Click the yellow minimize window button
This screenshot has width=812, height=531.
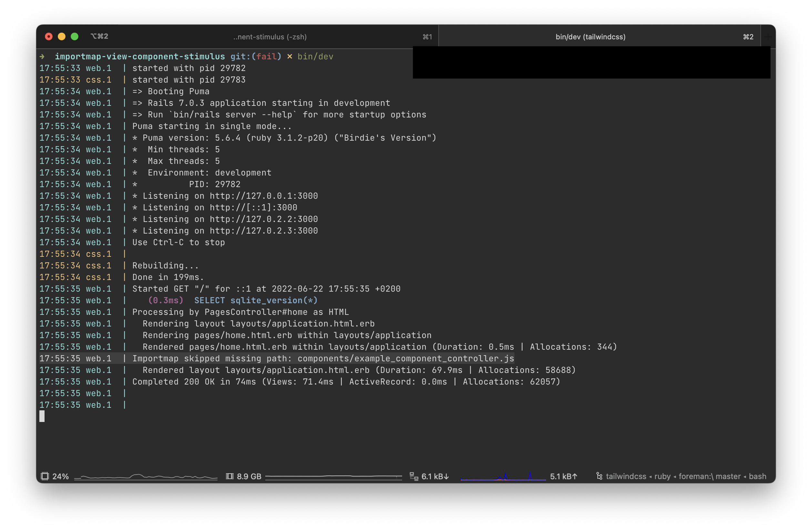click(x=61, y=36)
